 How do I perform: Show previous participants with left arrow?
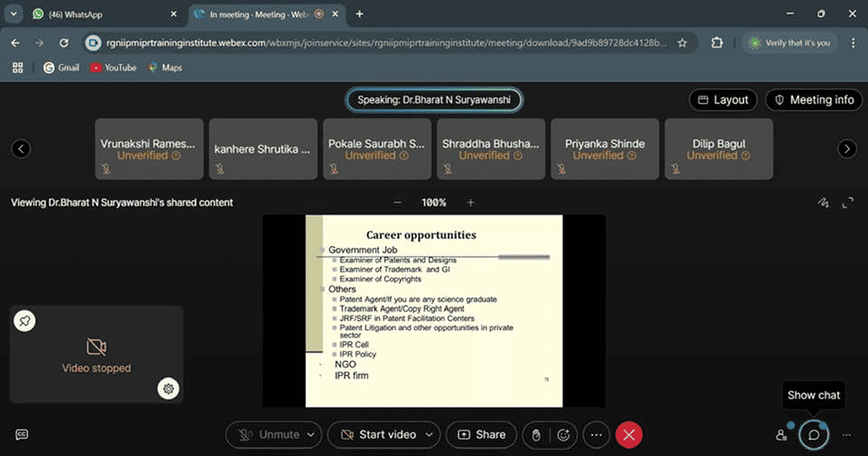(21, 148)
